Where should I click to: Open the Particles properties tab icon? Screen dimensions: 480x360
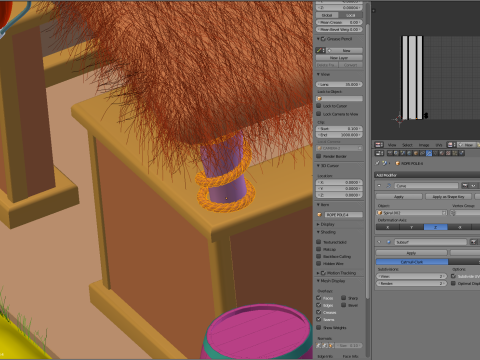click(x=455, y=153)
